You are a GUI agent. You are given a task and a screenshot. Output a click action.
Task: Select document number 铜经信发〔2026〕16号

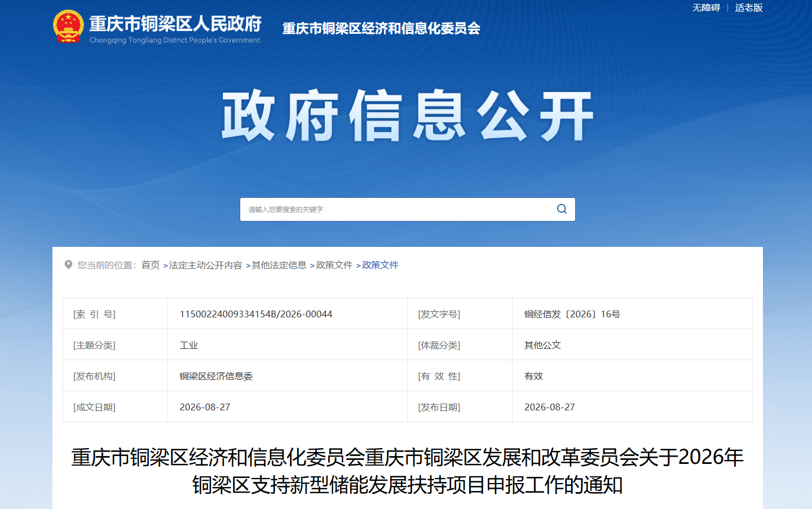pyautogui.click(x=572, y=314)
